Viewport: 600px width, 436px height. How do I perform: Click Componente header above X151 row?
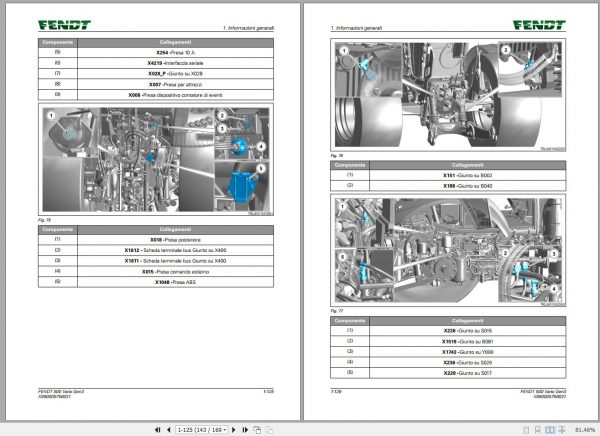(350, 165)
